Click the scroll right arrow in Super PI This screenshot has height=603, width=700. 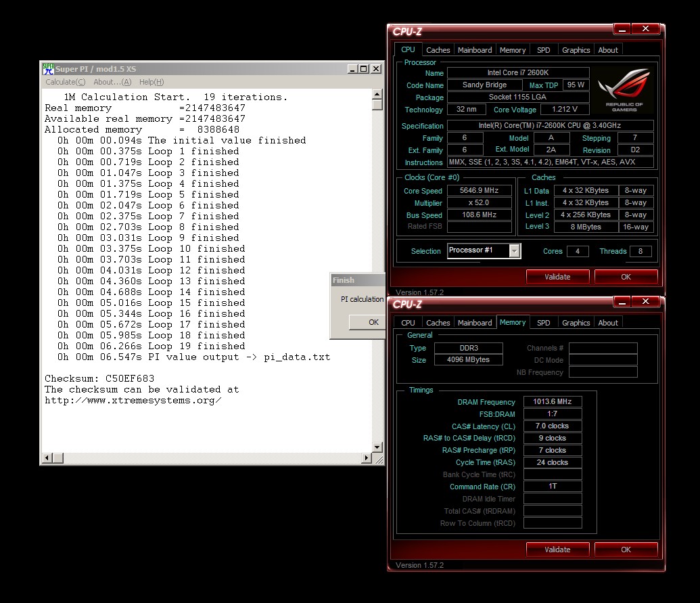[x=367, y=457]
